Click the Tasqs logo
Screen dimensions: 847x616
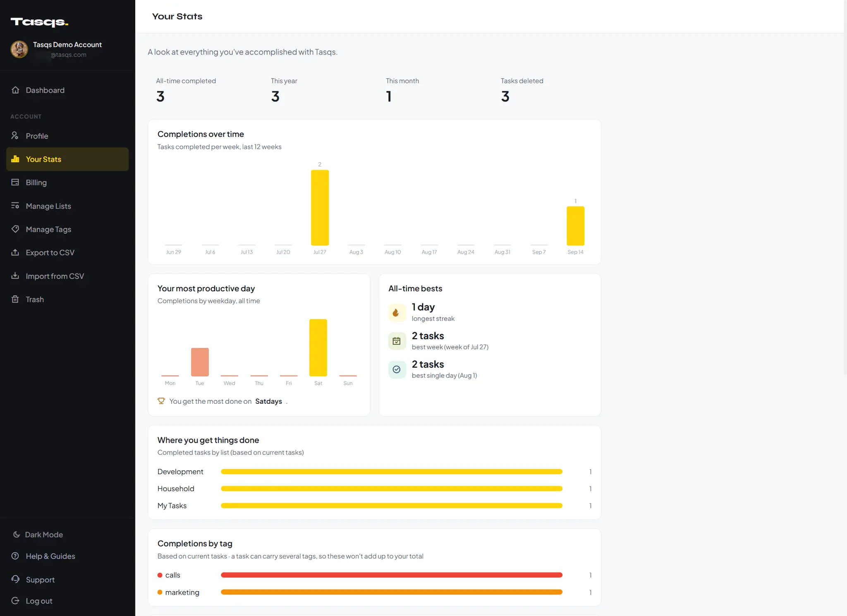(x=39, y=22)
